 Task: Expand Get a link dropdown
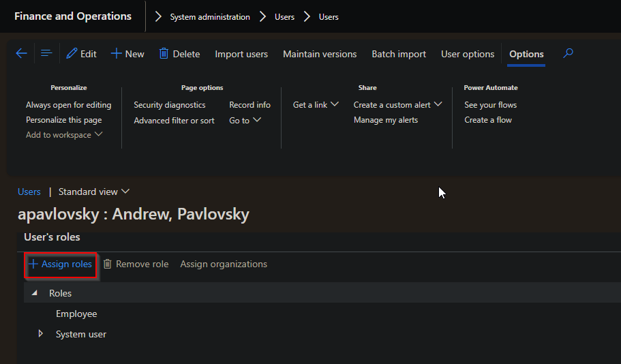pyautogui.click(x=316, y=105)
